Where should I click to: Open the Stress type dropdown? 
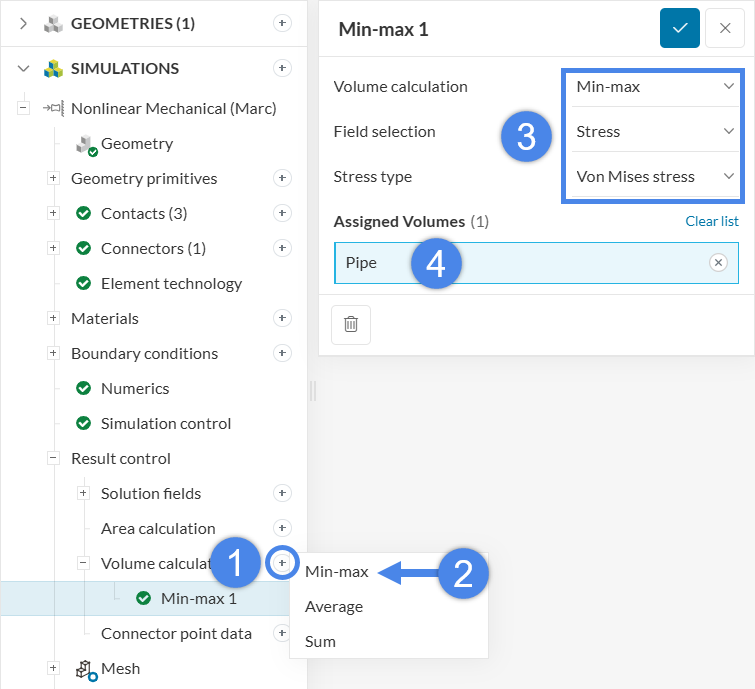[x=654, y=176]
